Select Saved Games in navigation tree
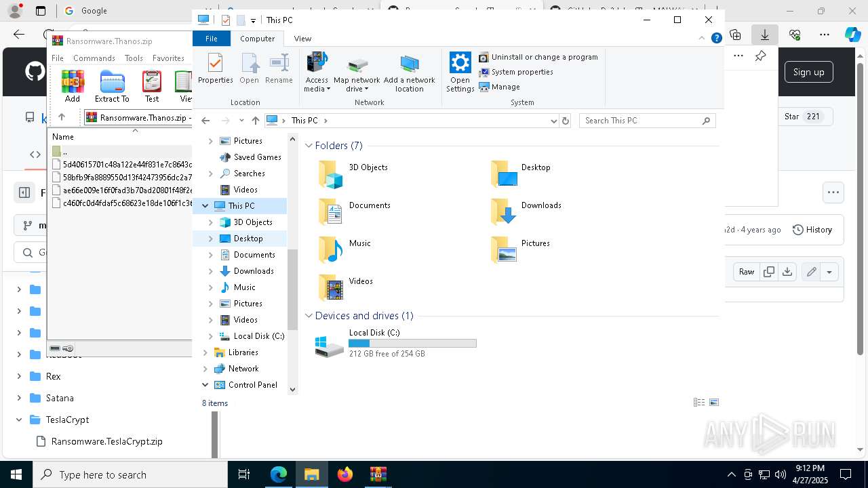The image size is (868, 488). 257,157
